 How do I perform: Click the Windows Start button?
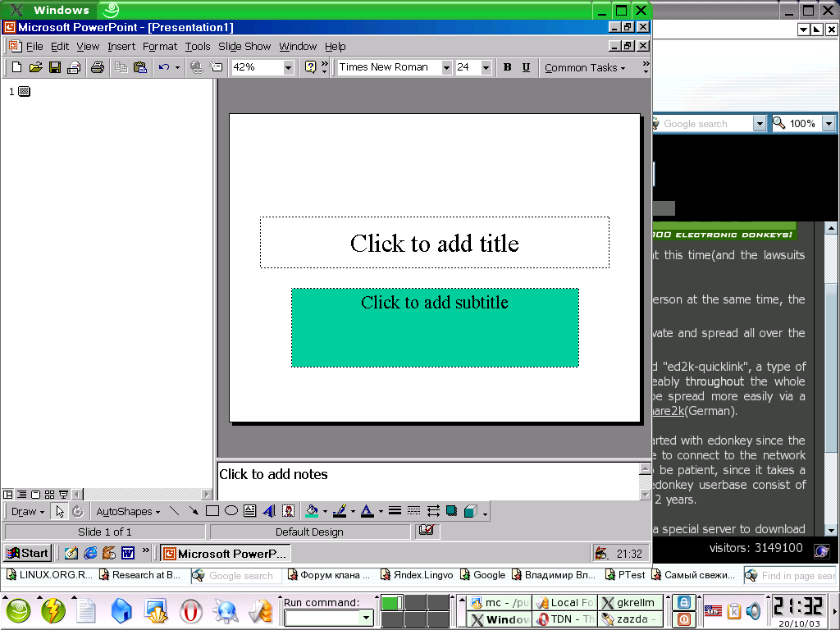pos(27,553)
